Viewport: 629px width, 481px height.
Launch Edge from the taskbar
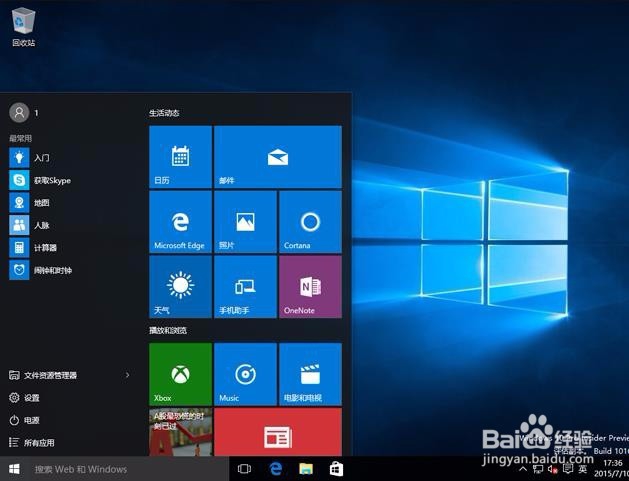tap(275, 469)
